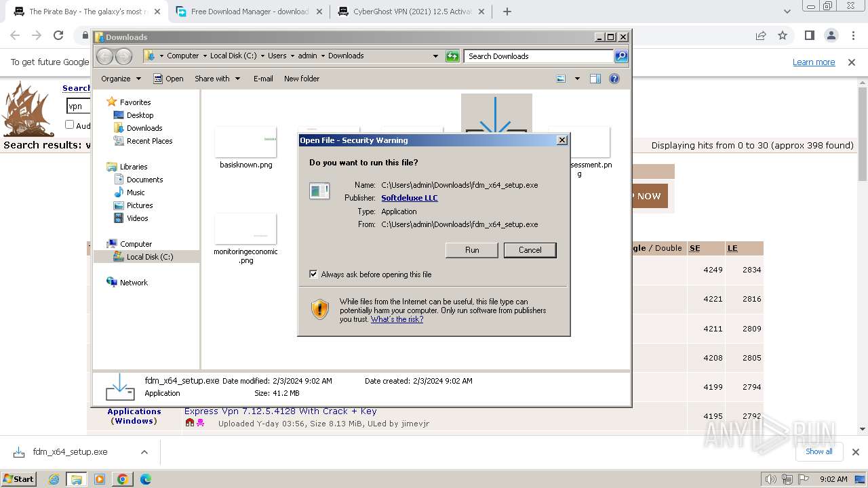
Task: Bookmark this page with star icon
Action: tap(783, 35)
